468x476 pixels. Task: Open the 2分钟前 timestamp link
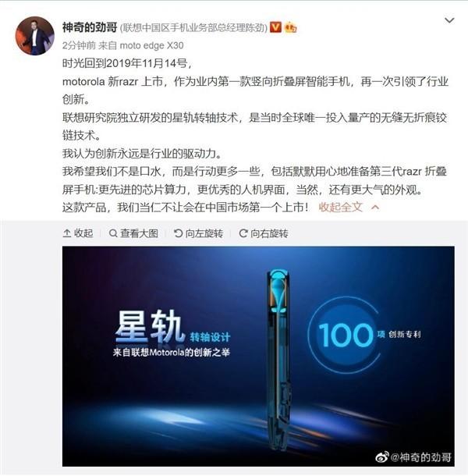click(79, 45)
